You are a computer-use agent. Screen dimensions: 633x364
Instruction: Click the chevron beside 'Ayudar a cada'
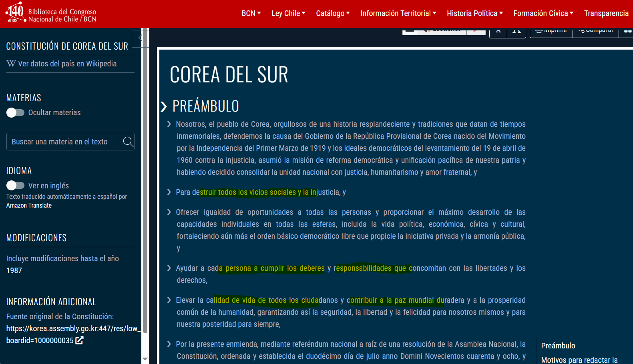(x=169, y=268)
